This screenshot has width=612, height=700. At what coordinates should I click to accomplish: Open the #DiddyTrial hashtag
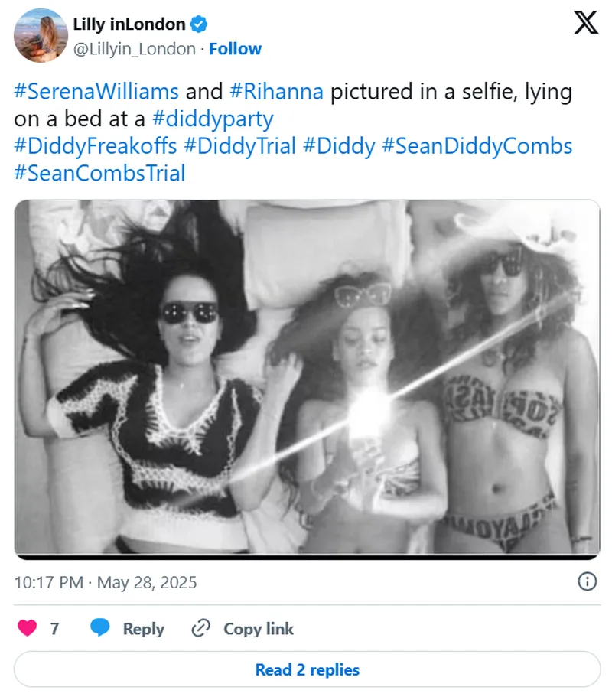pyautogui.click(x=239, y=146)
